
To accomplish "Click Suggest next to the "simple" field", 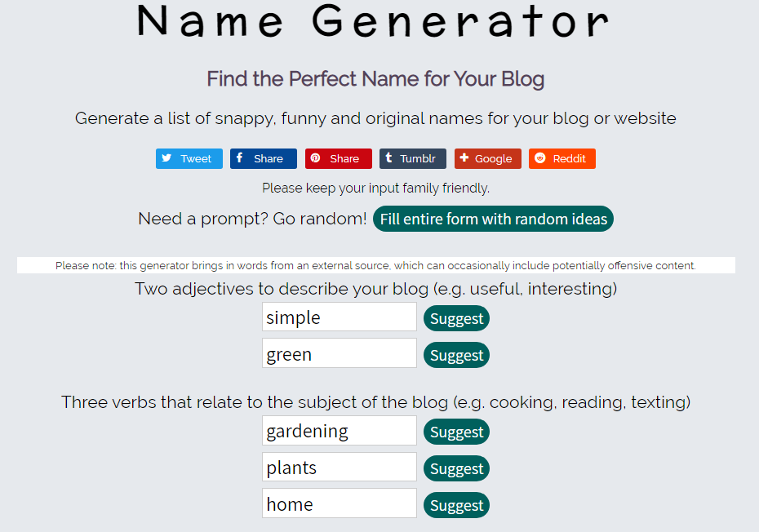I will [x=456, y=318].
